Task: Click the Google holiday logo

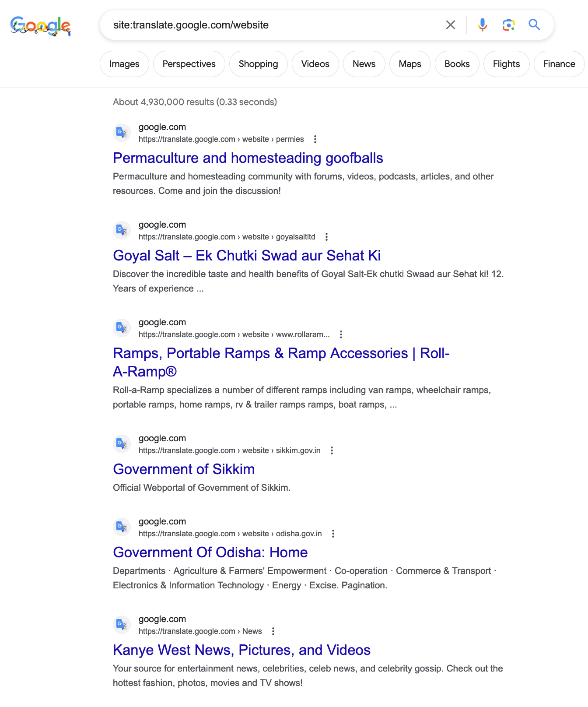Action: click(x=40, y=26)
